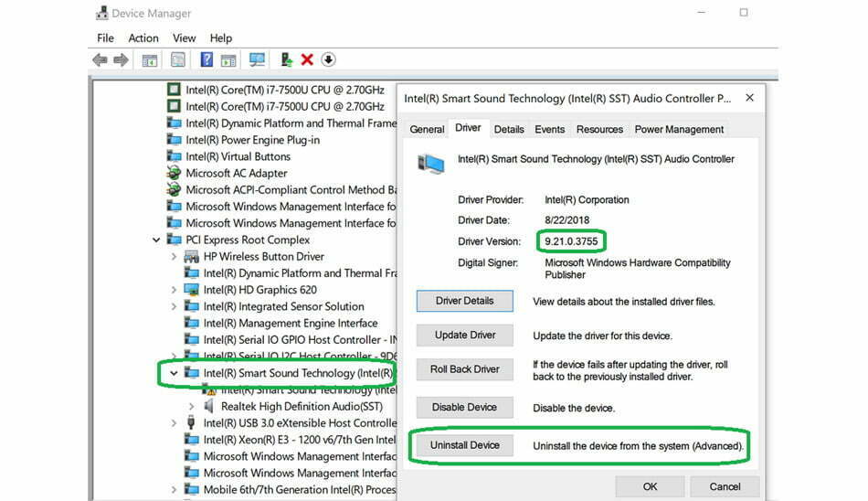868x501 pixels.
Task: Click the Update Driver button
Action: 465,336
